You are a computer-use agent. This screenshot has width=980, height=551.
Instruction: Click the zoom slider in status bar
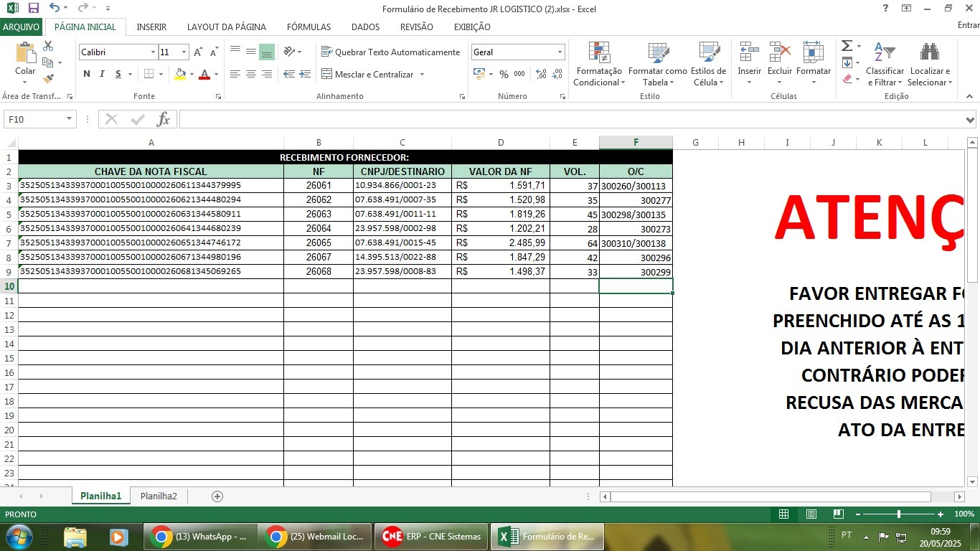click(899, 514)
